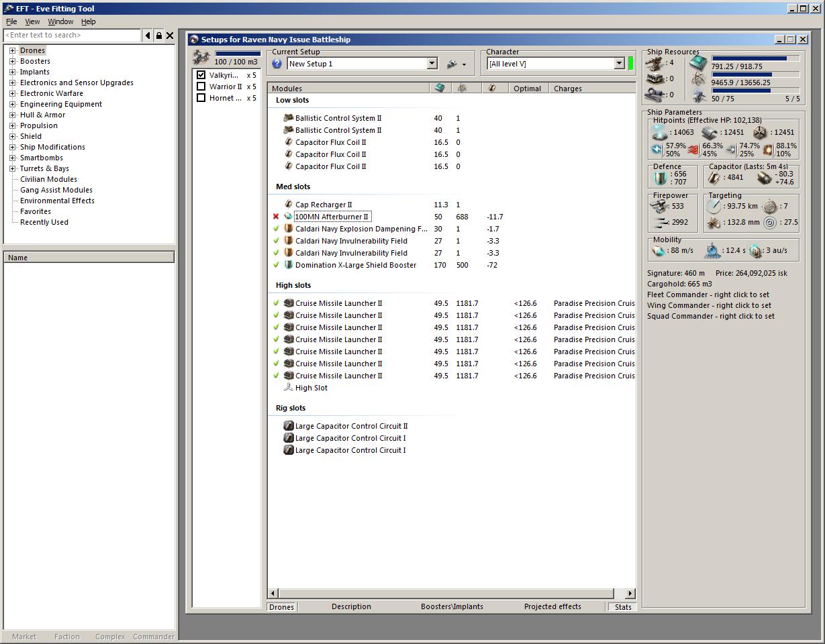825x644 pixels.
Task: Click Fleet Commander right click to set
Action: click(x=708, y=294)
